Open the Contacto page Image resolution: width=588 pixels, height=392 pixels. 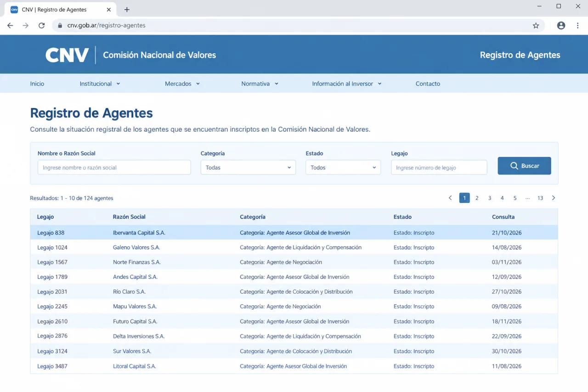click(x=428, y=84)
